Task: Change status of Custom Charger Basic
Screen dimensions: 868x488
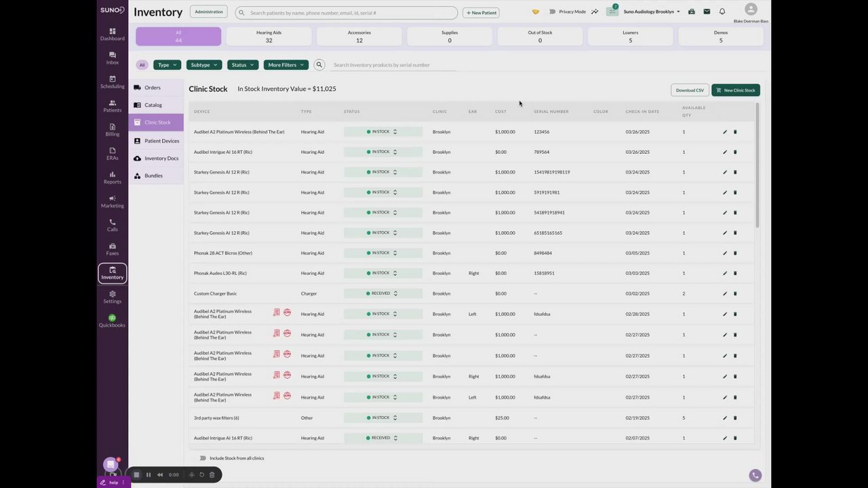Action: pyautogui.click(x=382, y=293)
